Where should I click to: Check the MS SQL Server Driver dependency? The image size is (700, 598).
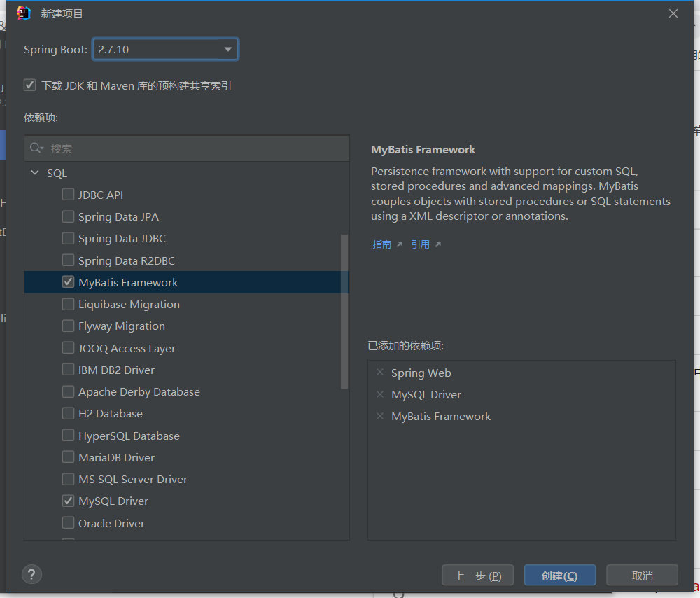point(68,479)
